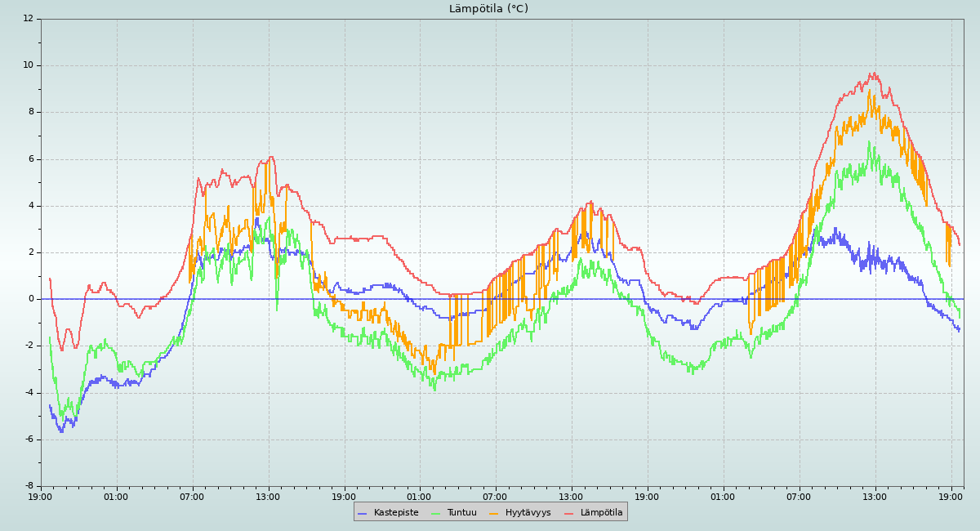980x531 pixels.
Task: Click the chart title Lämpötila (°C)
Action: (x=488, y=9)
